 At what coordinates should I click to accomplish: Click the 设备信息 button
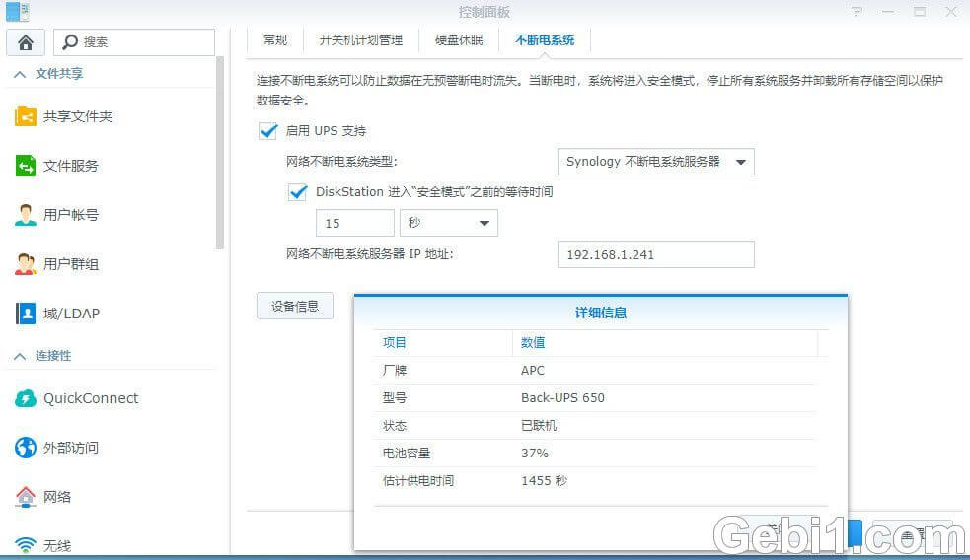pos(294,306)
